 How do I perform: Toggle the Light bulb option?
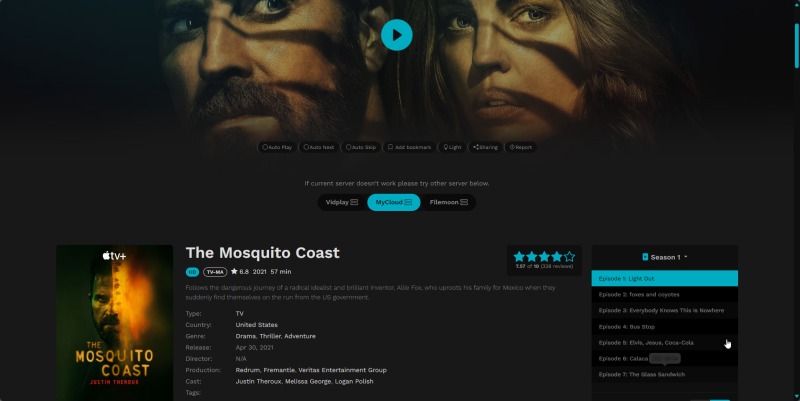point(452,147)
